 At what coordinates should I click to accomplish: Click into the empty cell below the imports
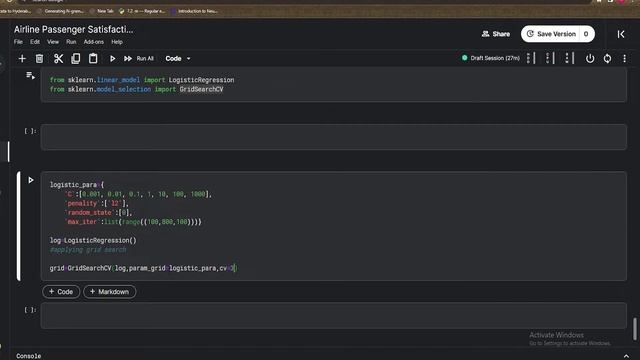click(x=333, y=137)
